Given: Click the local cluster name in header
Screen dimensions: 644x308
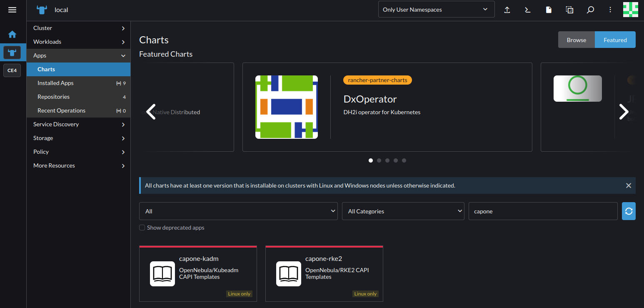Looking at the screenshot, I should click(61, 10).
